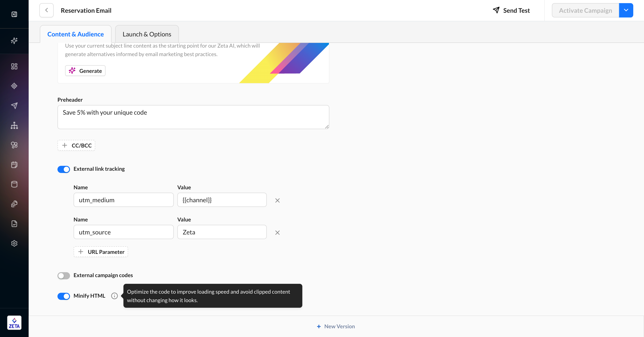Open Activate Campaign dropdown arrow
This screenshot has width=644, height=337.
pos(626,10)
